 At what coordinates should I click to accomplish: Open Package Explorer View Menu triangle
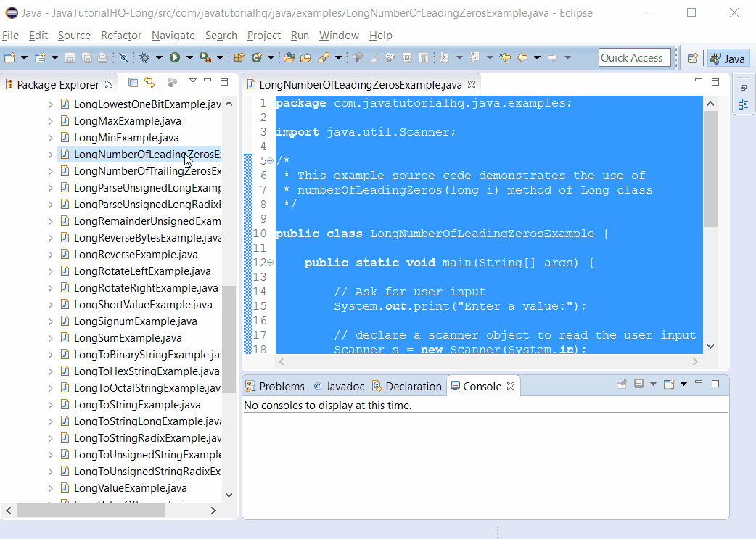193,81
